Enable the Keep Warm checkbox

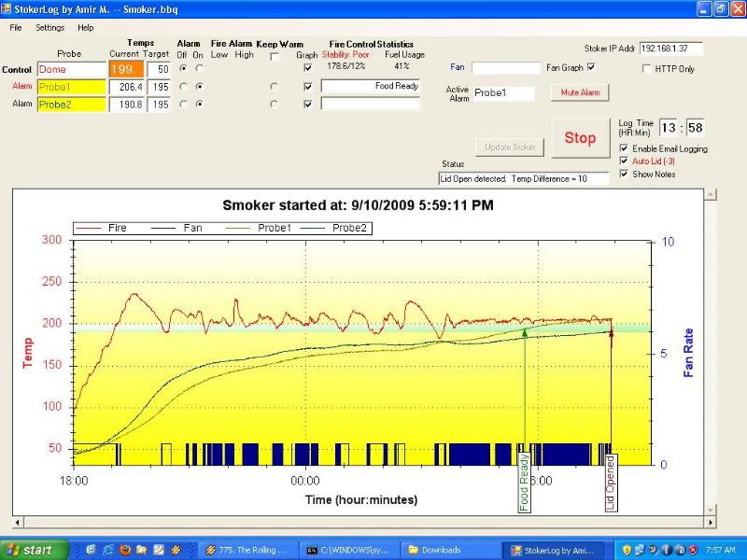pyautogui.click(x=275, y=57)
